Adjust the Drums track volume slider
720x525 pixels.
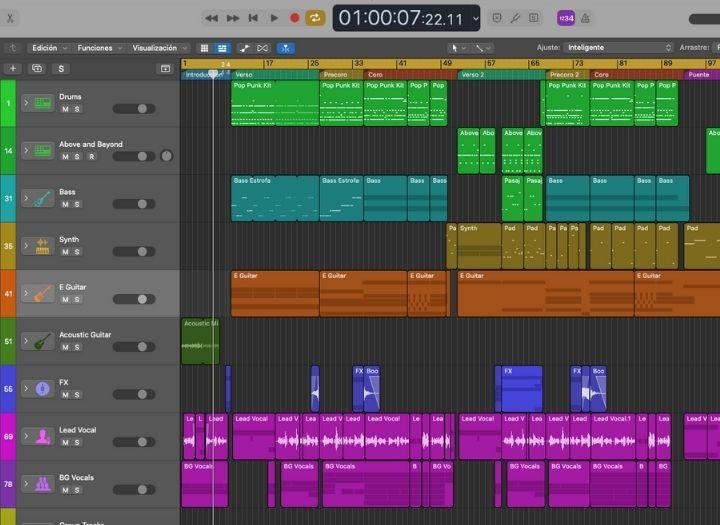[134, 108]
